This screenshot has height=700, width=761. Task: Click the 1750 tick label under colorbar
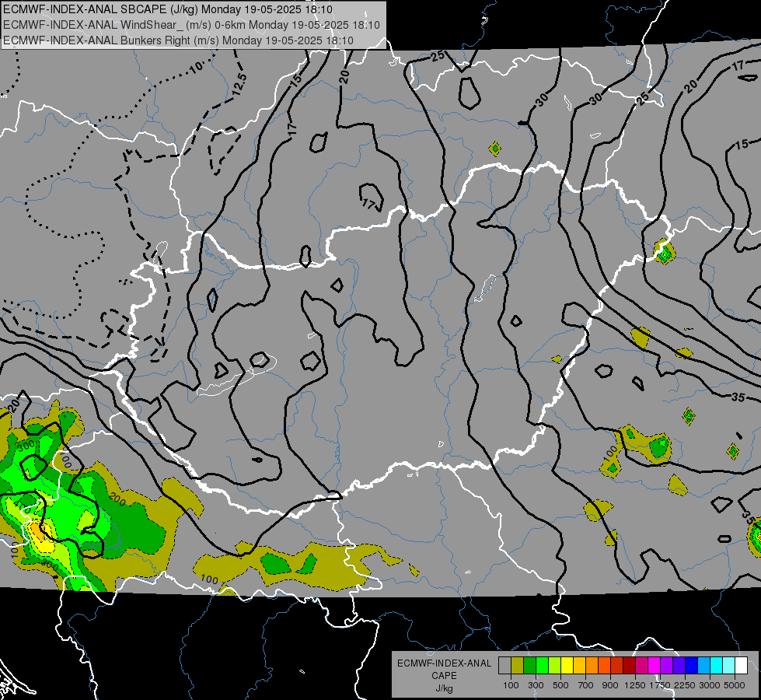[660, 685]
